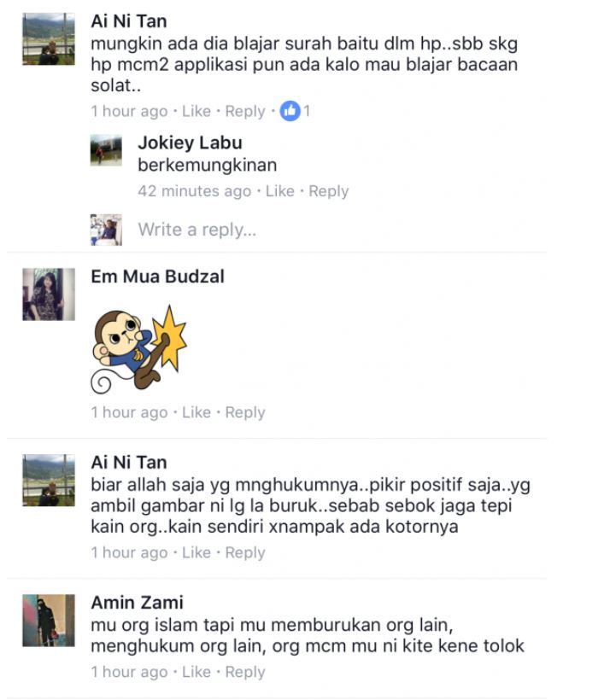Image resolution: width=610 pixels, height=700 pixels.
Task: Open the Em Mua Budzal name link
Action: pyautogui.click(x=158, y=277)
